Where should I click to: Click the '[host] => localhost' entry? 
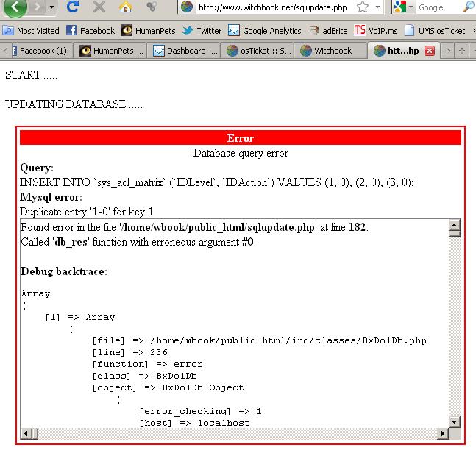pyautogui.click(x=194, y=423)
